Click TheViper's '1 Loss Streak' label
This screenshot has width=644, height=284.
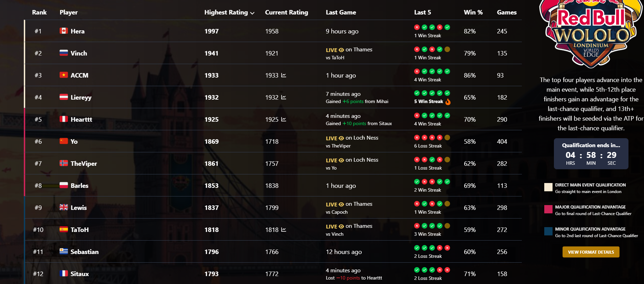coord(428,168)
